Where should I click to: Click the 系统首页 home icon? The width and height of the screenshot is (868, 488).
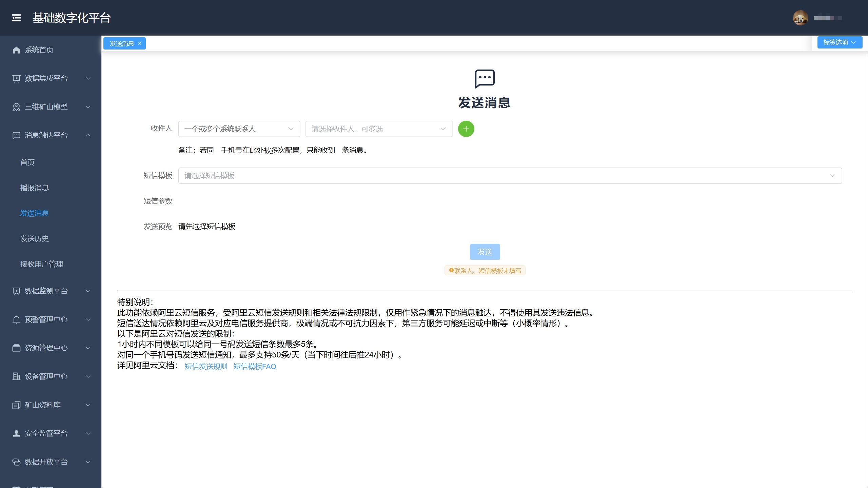pyautogui.click(x=16, y=50)
